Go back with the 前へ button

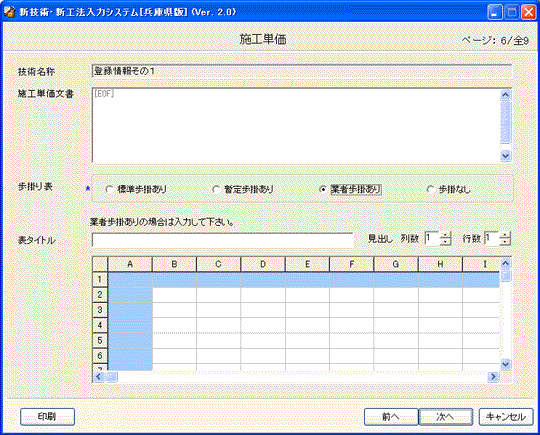point(391,417)
